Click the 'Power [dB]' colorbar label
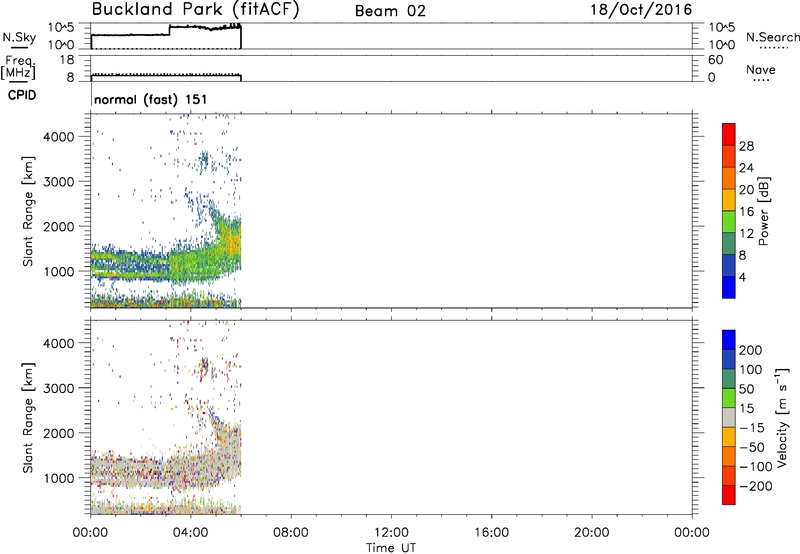 tap(764, 211)
